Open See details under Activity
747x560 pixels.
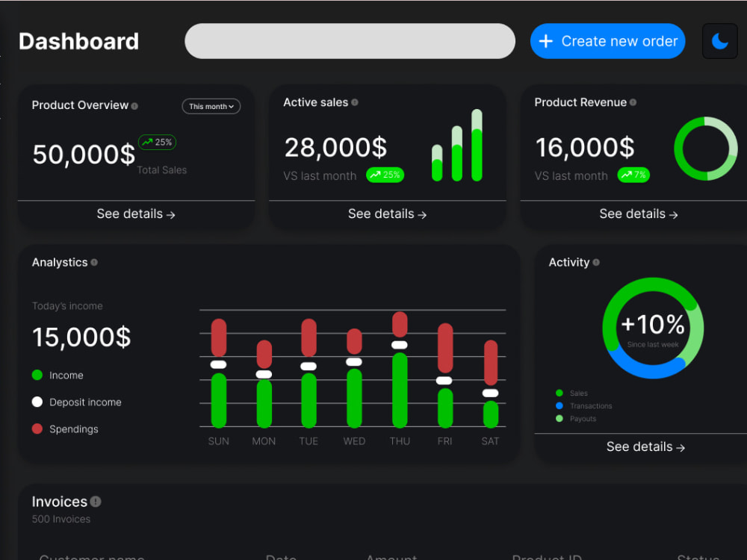[645, 447]
